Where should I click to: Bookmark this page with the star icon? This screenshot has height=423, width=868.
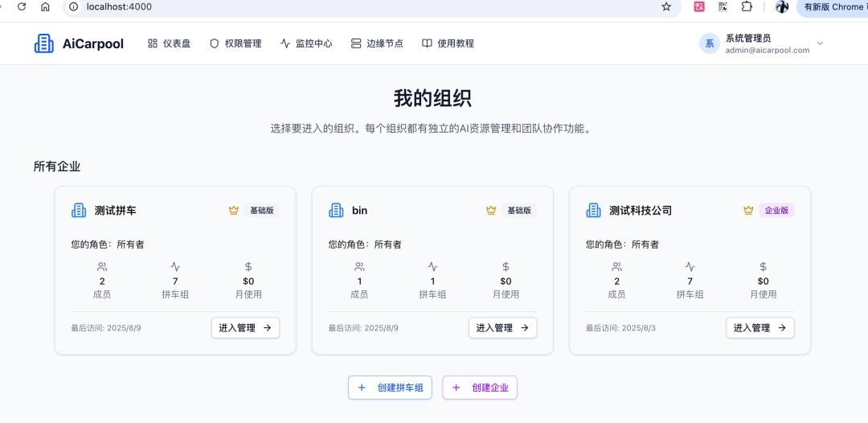click(666, 6)
